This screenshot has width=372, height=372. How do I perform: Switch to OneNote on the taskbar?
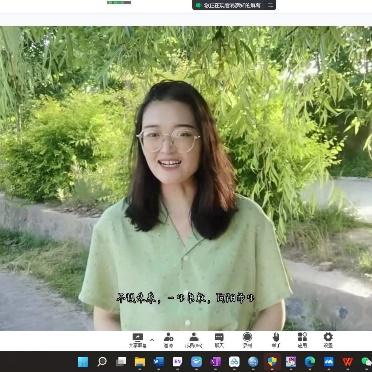click(x=215, y=362)
